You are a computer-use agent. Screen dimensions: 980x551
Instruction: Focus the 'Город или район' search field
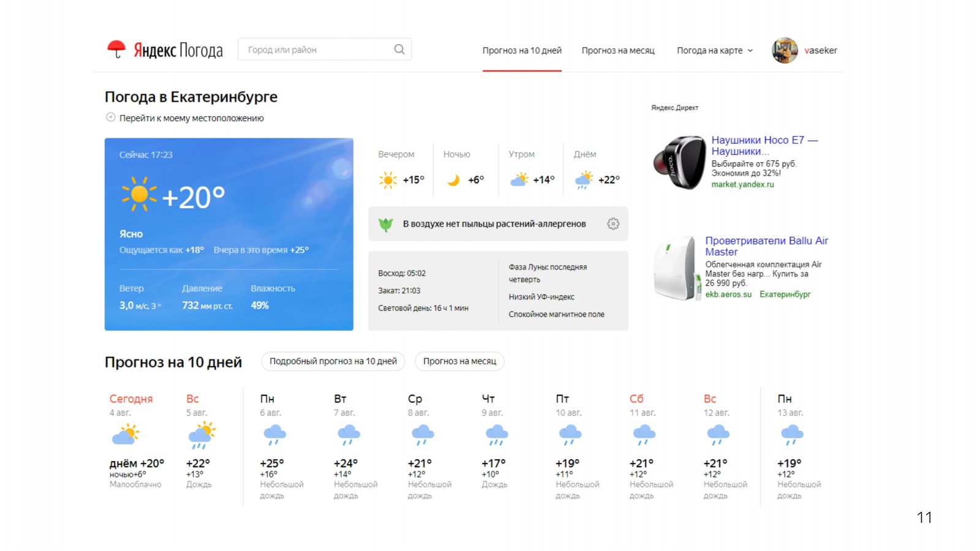[325, 50]
